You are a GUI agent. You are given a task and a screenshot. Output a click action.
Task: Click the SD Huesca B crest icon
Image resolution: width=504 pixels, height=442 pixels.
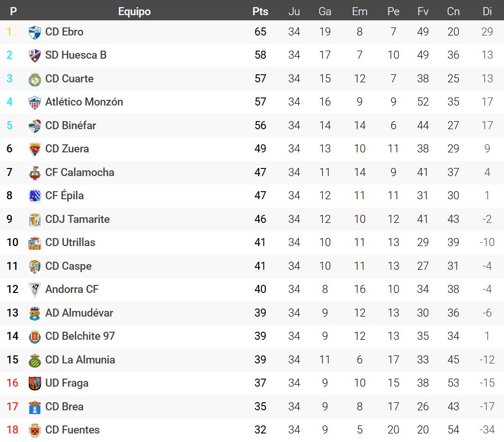[x=35, y=55]
